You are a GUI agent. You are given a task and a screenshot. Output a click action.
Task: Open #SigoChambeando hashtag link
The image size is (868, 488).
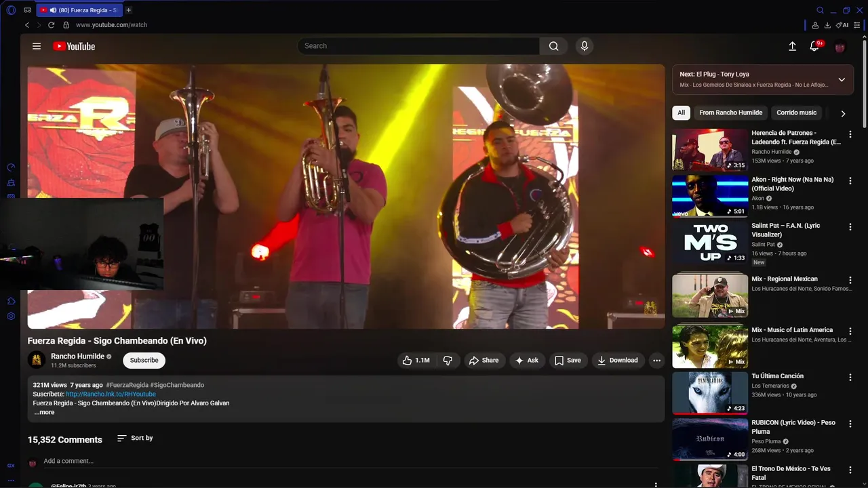pyautogui.click(x=177, y=385)
